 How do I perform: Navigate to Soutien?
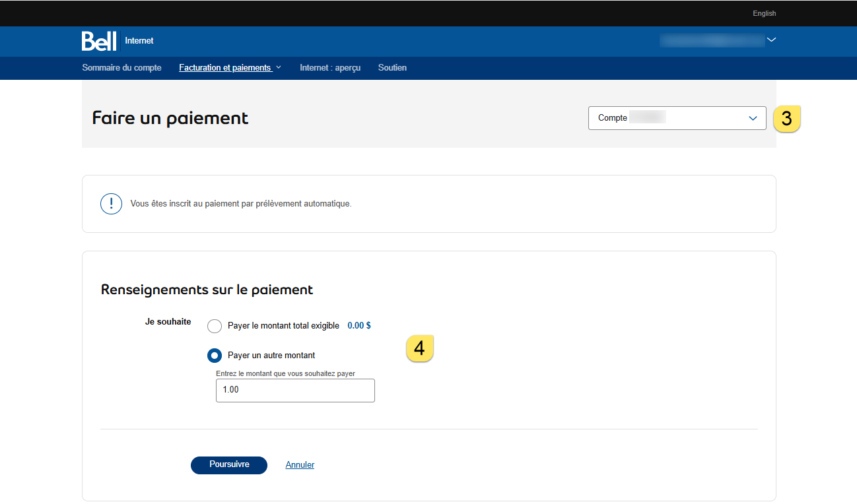point(392,68)
